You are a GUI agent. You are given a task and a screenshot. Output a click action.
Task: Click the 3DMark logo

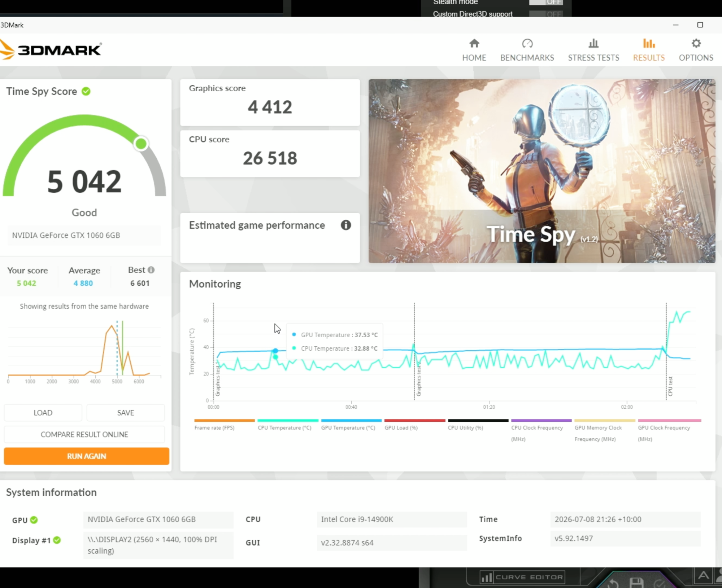point(51,49)
